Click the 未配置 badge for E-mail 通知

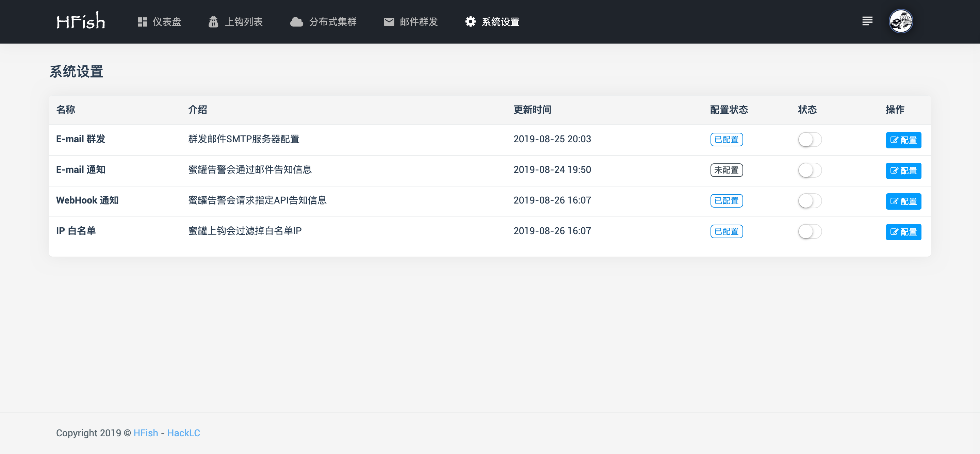tap(726, 170)
